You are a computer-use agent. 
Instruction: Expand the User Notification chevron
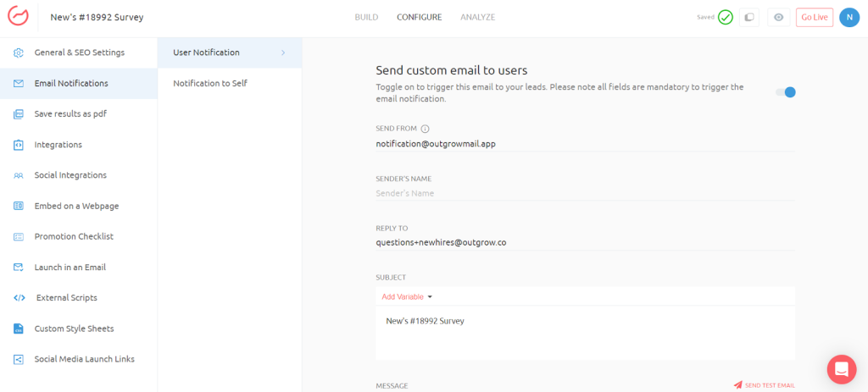click(x=283, y=52)
